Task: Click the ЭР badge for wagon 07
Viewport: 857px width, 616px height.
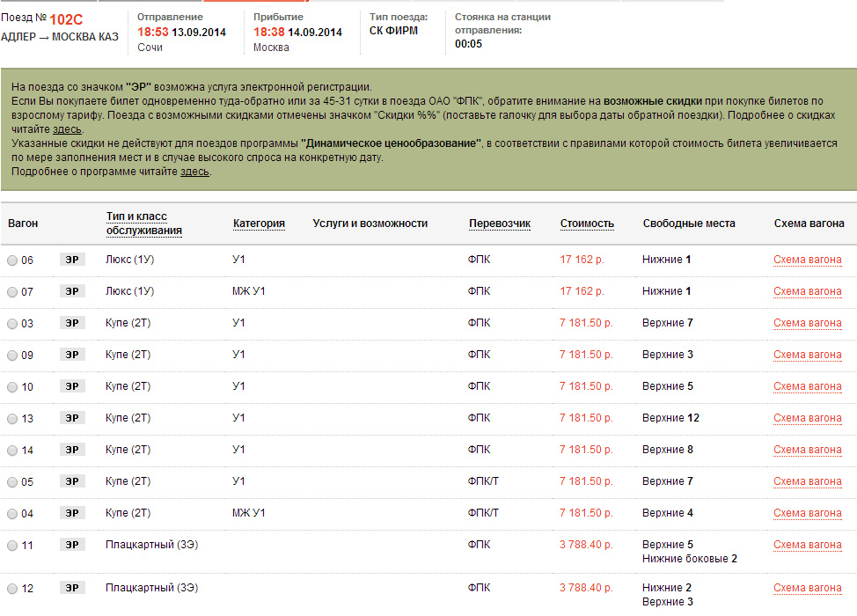Action: [72, 292]
